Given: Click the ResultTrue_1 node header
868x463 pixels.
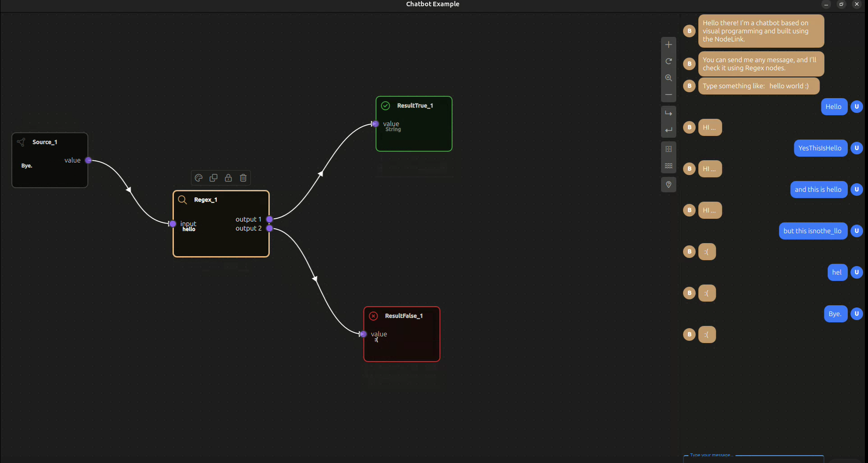Looking at the screenshot, I should click(415, 106).
